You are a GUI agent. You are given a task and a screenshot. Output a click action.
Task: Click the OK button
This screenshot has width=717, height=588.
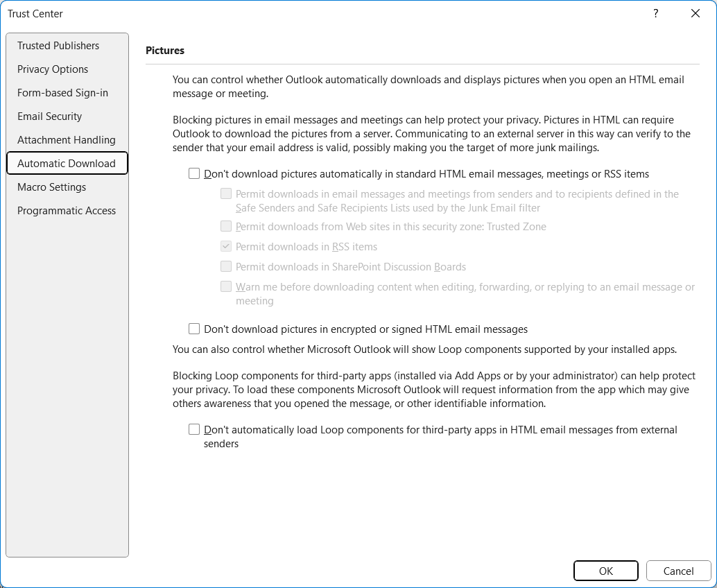pyautogui.click(x=606, y=571)
